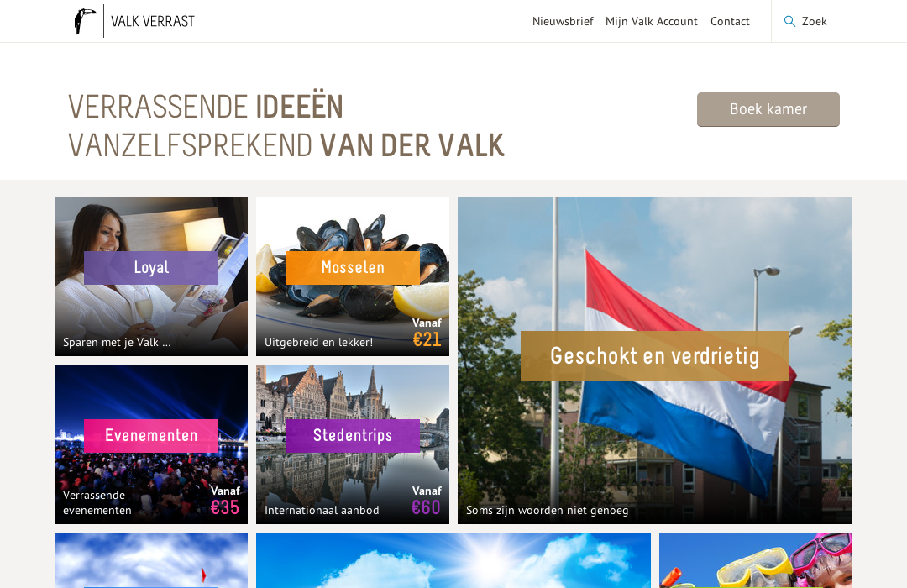Image resolution: width=907 pixels, height=588 pixels.
Task: Open the VALK VERRAST home link
Action: [x=153, y=21]
